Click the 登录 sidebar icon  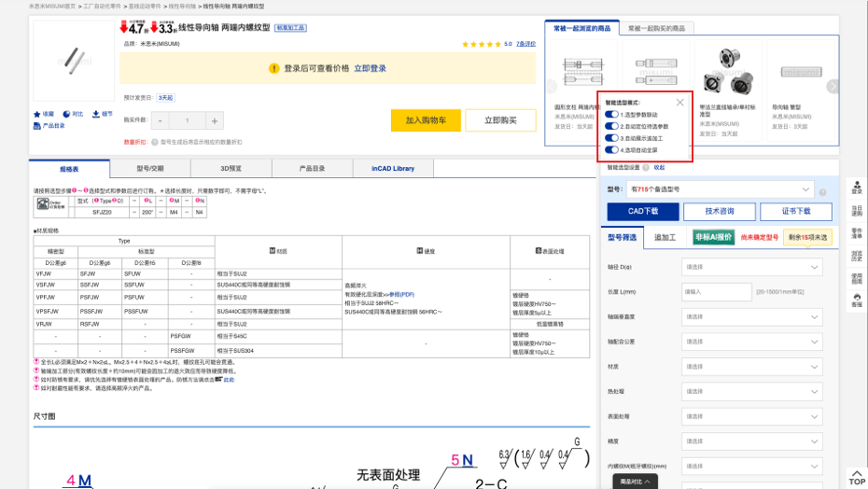pos(857,189)
